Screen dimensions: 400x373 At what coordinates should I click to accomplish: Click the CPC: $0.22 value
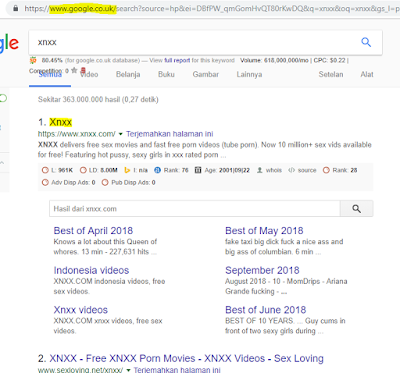329,60
